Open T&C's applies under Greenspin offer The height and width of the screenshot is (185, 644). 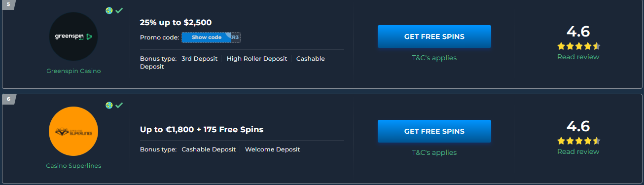pos(434,58)
